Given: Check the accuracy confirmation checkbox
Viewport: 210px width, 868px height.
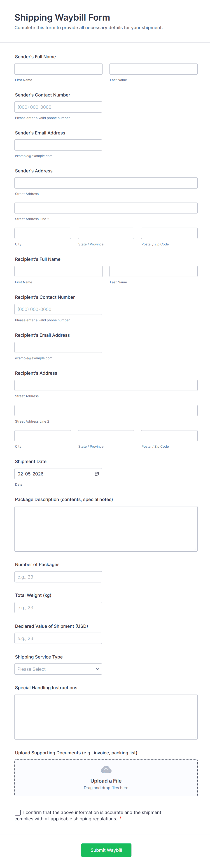Looking at the screenshot, I should pyautogui.click(x=18, y=812).
